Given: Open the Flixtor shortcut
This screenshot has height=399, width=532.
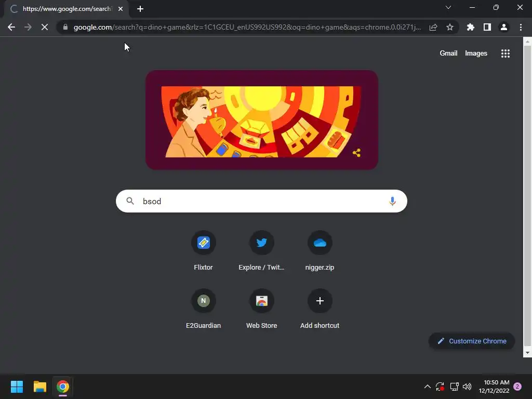Looking at the screenshot, I should click(x=203, y=251).
